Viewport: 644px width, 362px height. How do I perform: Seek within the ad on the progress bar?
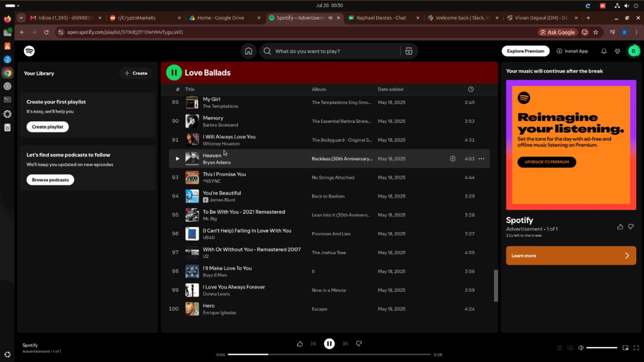[x=329, y=354]
